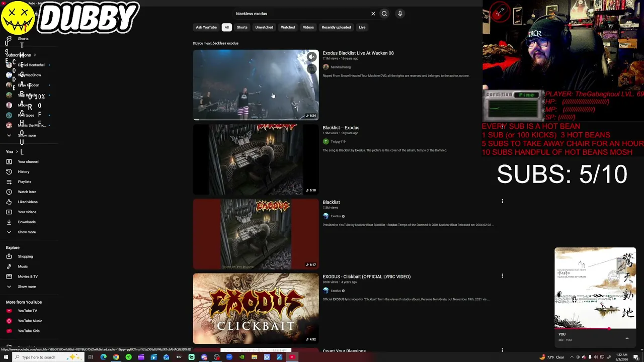Filter results by Recently uploaded
Image resolution: width=644 pixels, height=362 pixels.
pos(336,27)
